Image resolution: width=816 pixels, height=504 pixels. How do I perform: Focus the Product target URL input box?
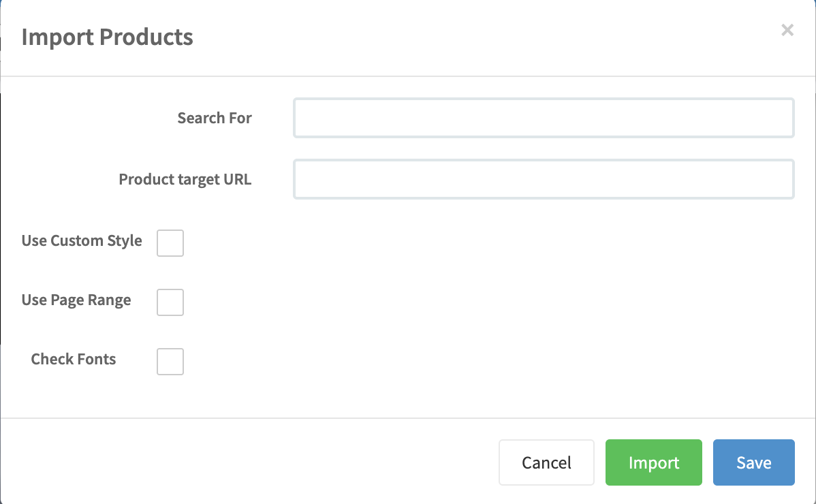[543, 179]
